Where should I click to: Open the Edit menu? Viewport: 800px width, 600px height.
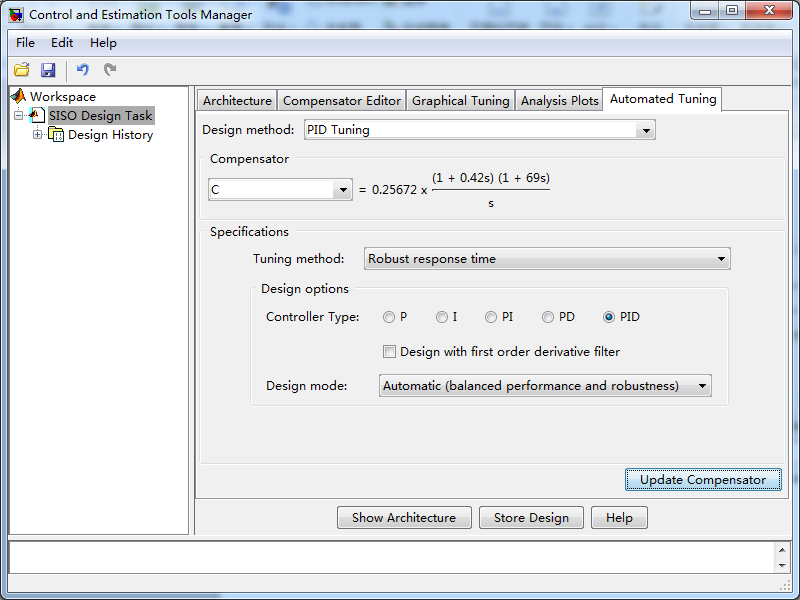coord(62,43)
